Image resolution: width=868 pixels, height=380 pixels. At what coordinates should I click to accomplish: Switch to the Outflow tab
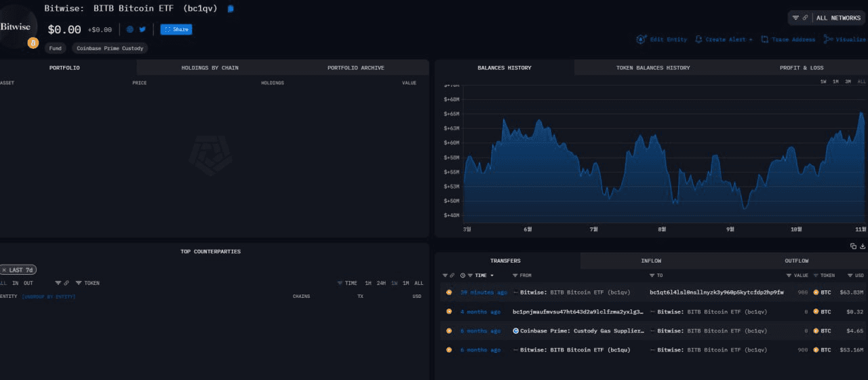(796, 261)
